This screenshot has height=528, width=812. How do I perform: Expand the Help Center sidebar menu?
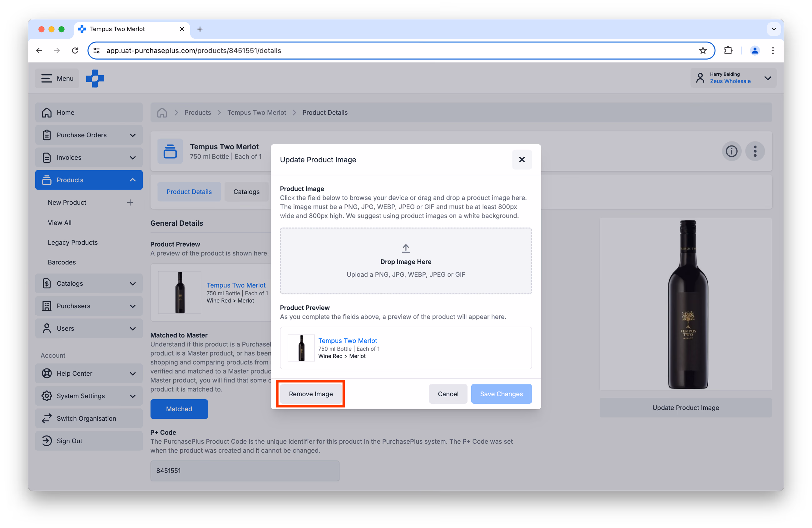89,374
